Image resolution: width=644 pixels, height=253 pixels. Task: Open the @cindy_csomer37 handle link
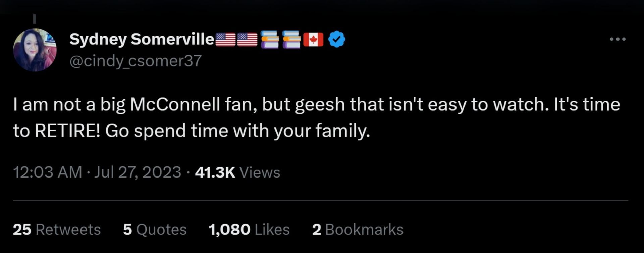135,61
